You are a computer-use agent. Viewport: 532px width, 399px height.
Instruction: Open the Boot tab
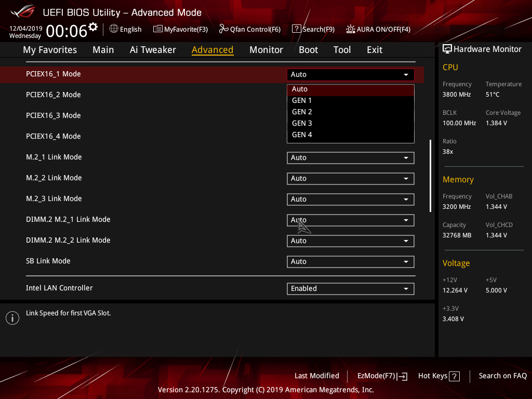click(x=308, y=50)
